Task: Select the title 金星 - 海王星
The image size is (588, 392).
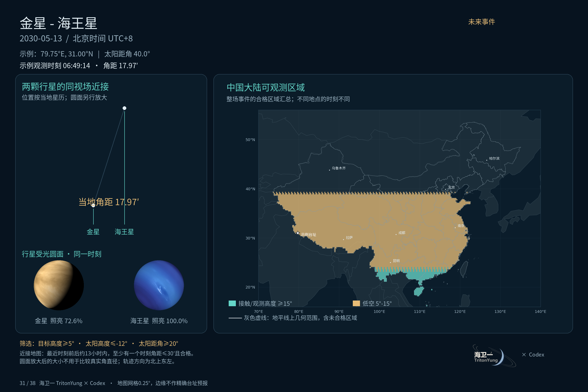Action: pyautogui.click(x=59, y=23)
